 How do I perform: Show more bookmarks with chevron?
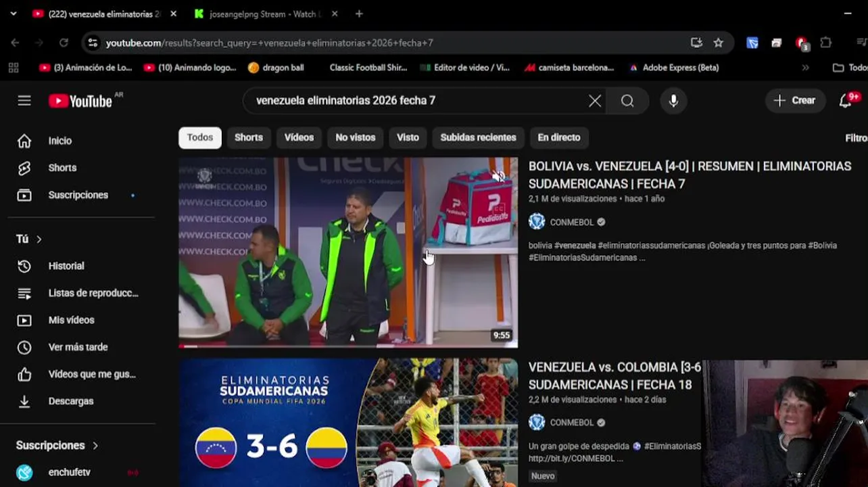(x=805, y=68)
